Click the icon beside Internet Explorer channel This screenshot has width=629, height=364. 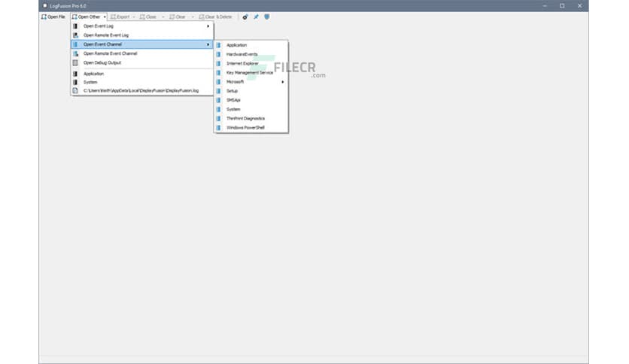pos(219,64)
